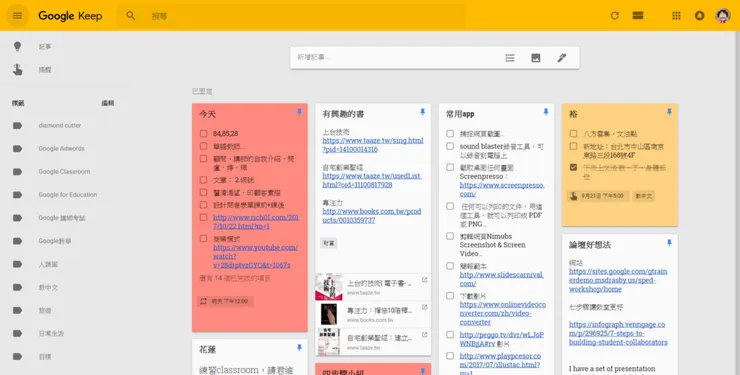The width and height of the screenshot is (740, 375).
Task: Open the screenpresso.com link
Action: pyautogui.click(x=502, y=189)
